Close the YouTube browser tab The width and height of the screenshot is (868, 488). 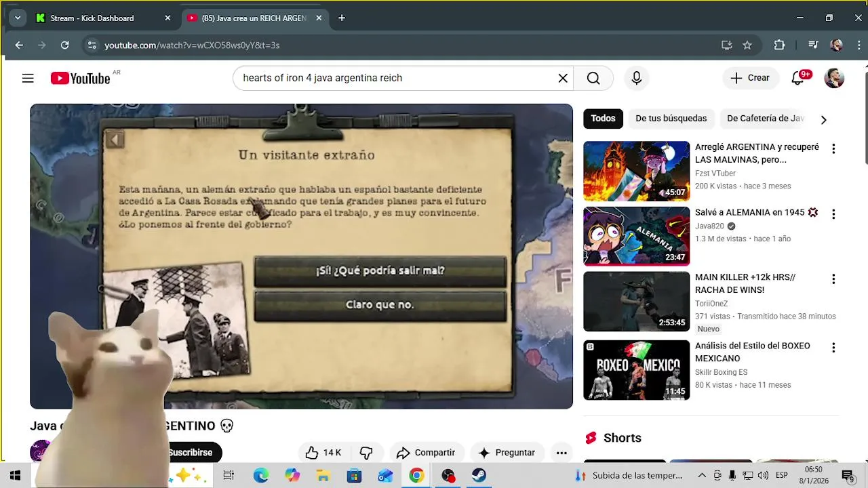[319, 18]
